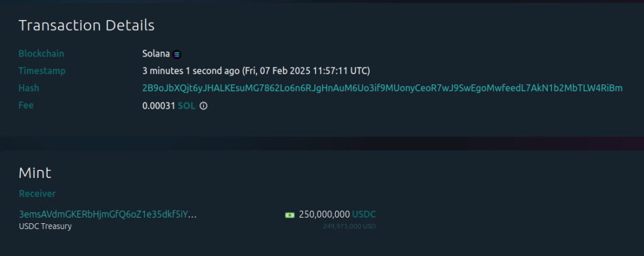Select the Receiver label

[x=37, y=194]
